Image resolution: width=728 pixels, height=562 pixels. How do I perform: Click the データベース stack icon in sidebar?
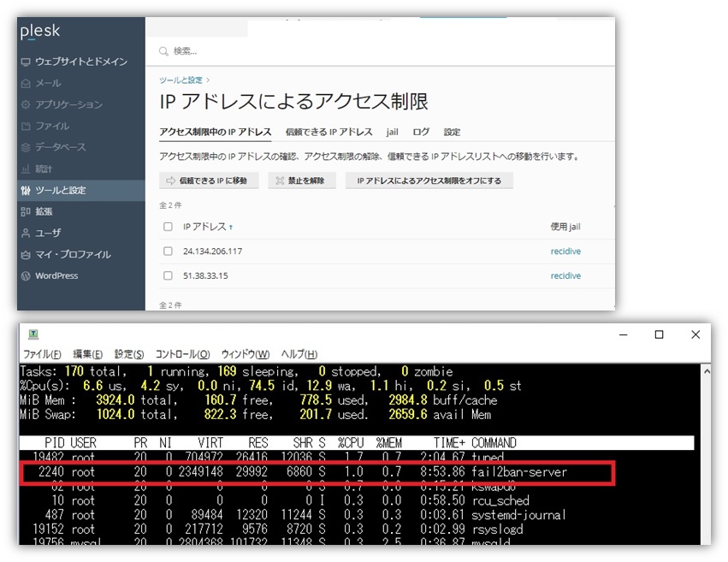tap(26, 147)
